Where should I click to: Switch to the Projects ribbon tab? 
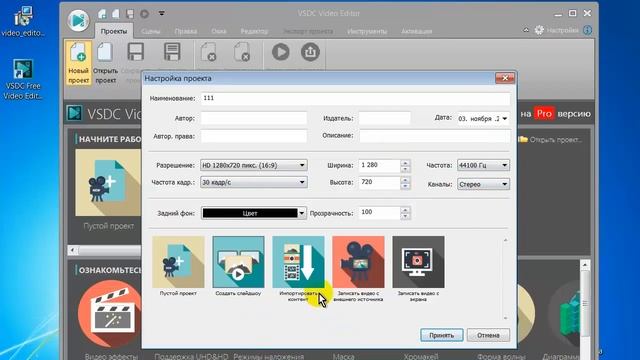tap(114, 31)
